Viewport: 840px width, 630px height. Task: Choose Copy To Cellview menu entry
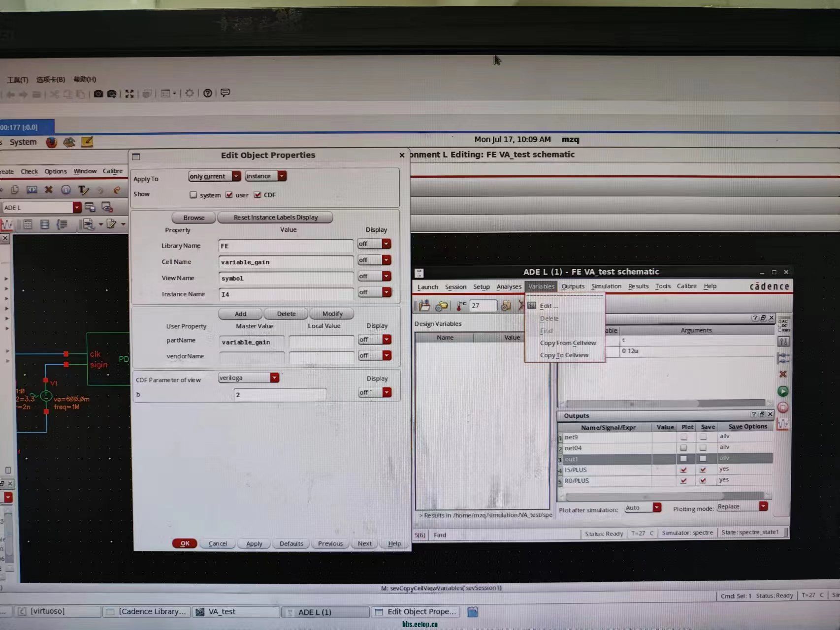pyautogui.click(x=564, y=355)
